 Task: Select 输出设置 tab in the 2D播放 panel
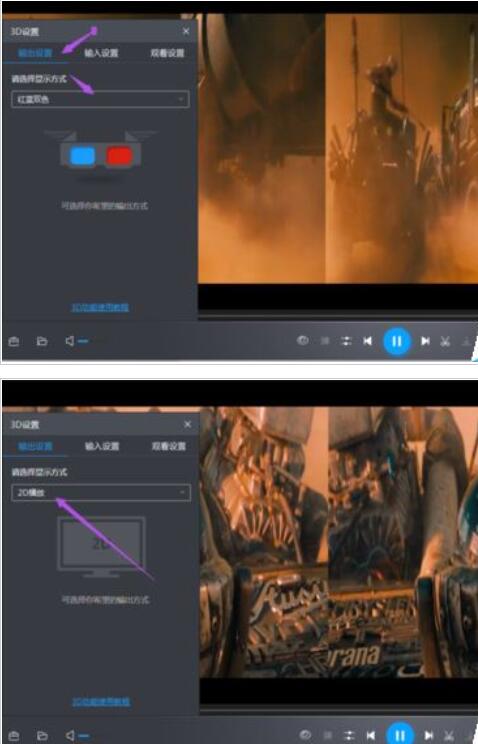(36, 446)
